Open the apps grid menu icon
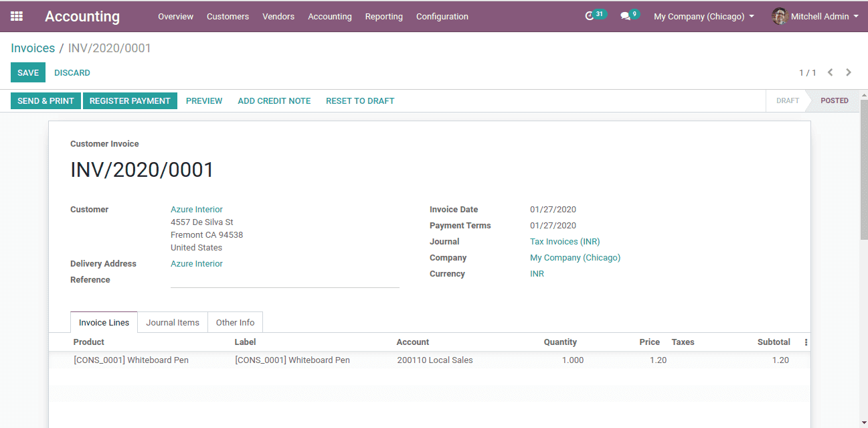 pyautogui.click(x=16, y=16)
